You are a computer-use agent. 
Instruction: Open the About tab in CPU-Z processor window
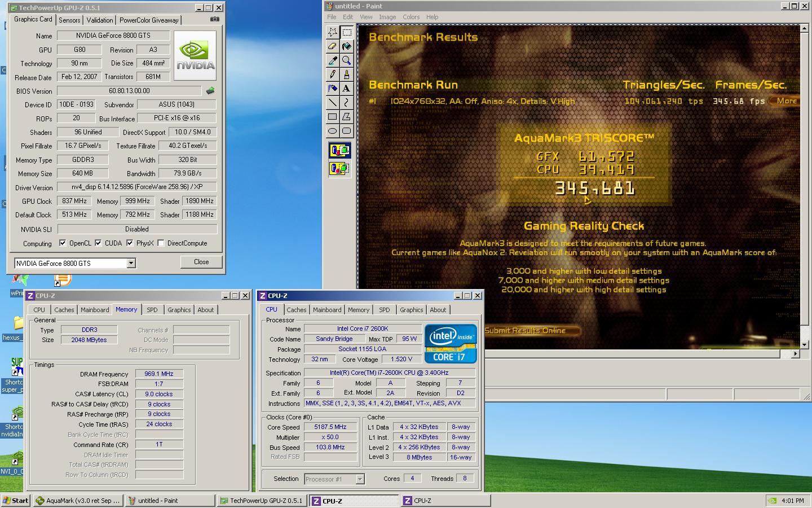coord(438,310)
